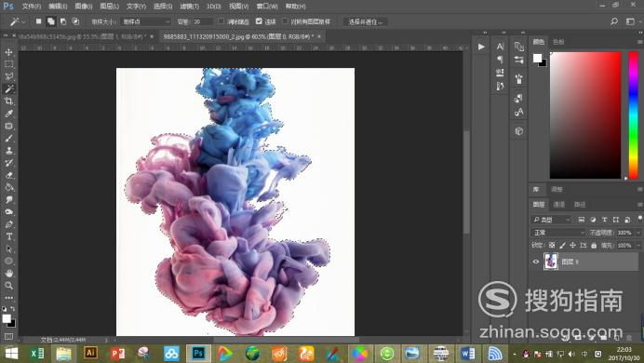Open the 3D panel cube icon
This screenshot has width=644, height=363.
(x=518, y=131)
